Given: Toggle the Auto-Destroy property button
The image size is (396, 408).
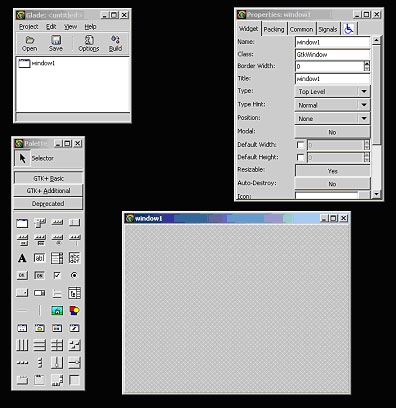Looking at the screenshot, I should (332, 184).
